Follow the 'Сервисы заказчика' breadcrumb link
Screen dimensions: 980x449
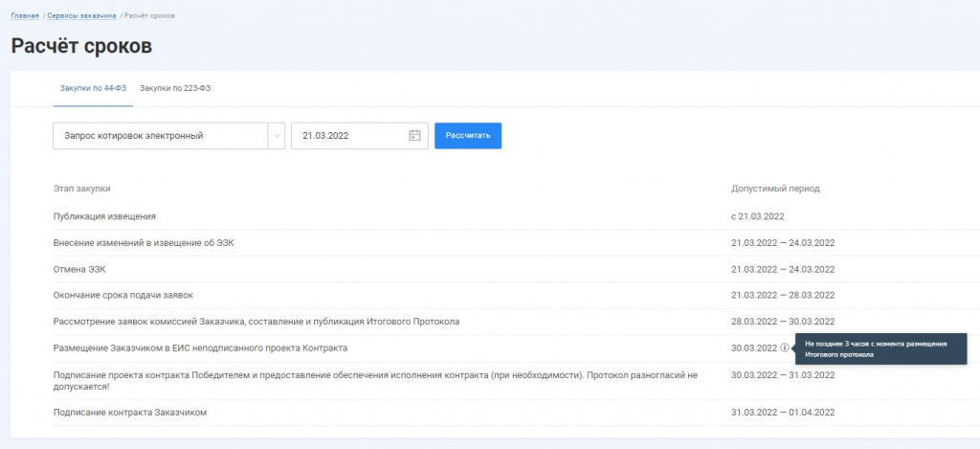(82, 15)
